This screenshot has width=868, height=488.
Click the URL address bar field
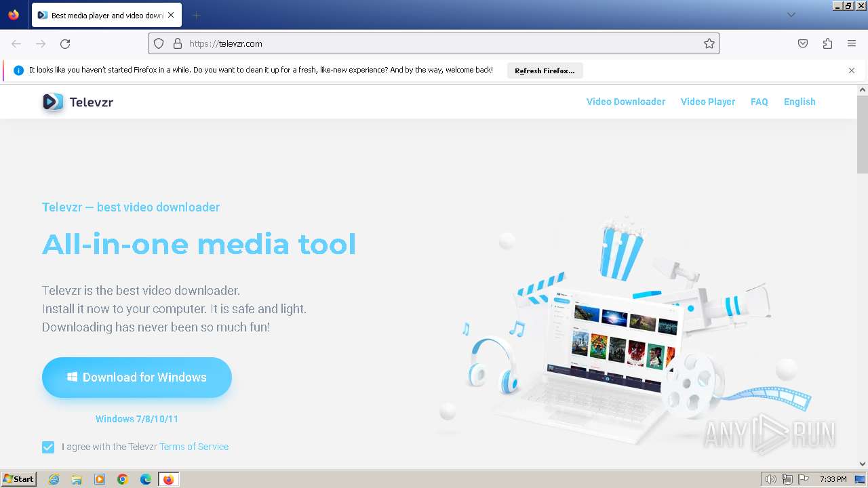(x=434, y=43)
